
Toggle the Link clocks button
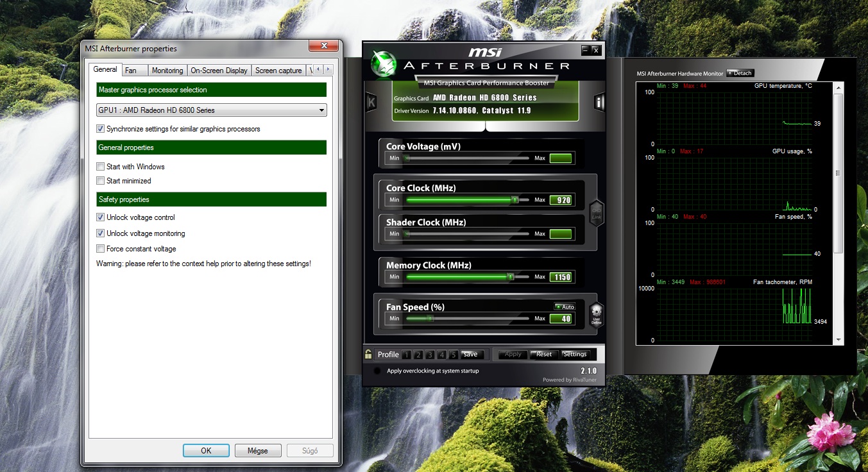click(597, 212)
